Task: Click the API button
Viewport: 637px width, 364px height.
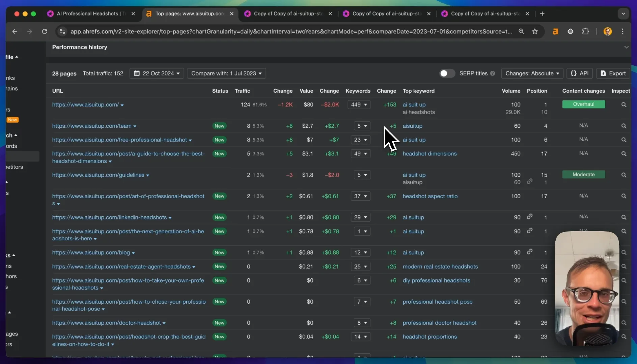Action: click(x=580, y=73)
